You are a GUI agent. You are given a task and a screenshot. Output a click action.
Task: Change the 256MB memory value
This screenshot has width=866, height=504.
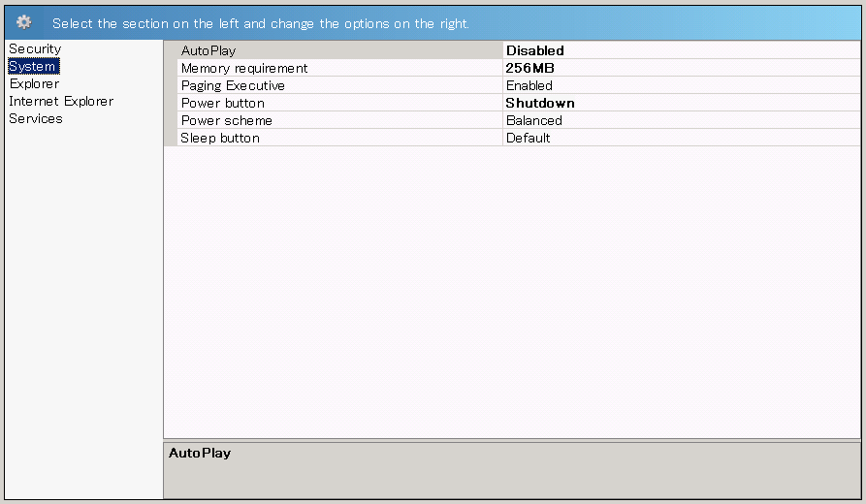pyautogui.click(x=682, y=68)
